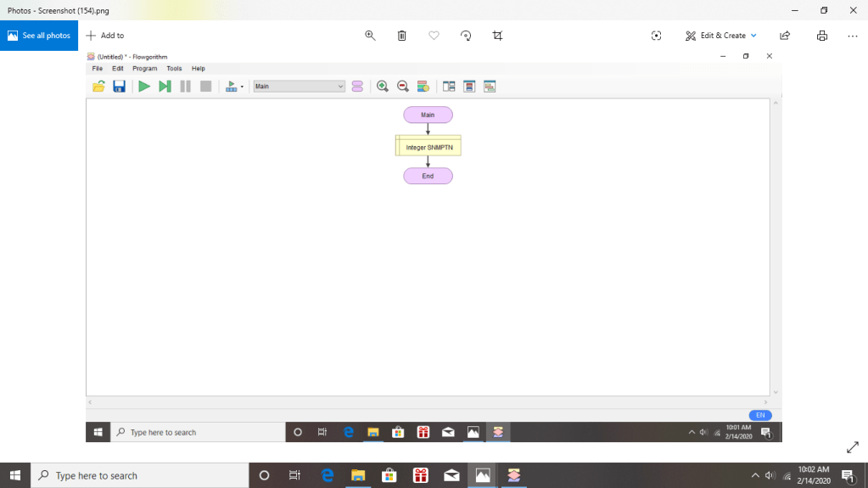Open the Windows Start menu

(x=15, y=475)
